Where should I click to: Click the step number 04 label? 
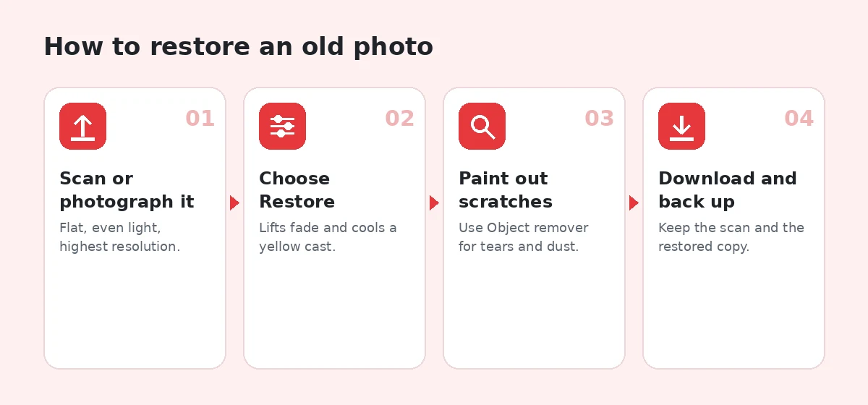click(799, 119)
